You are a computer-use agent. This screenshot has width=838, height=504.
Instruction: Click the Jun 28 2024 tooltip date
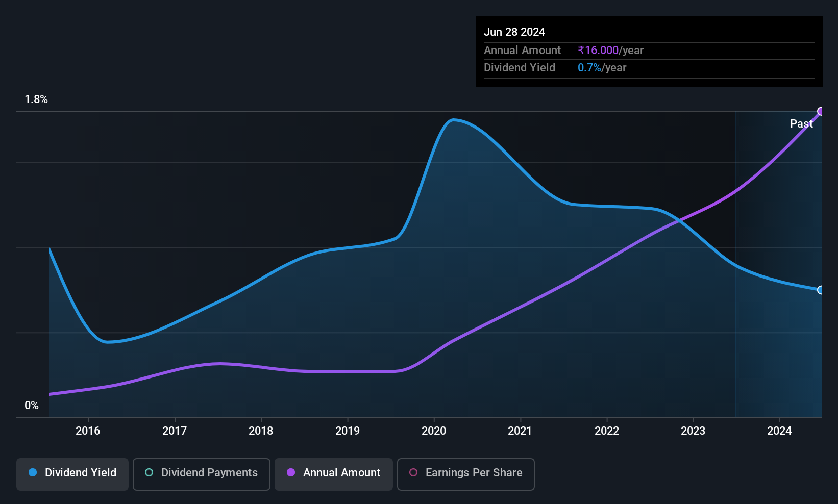pyautogui.click(x=514, y=32)
